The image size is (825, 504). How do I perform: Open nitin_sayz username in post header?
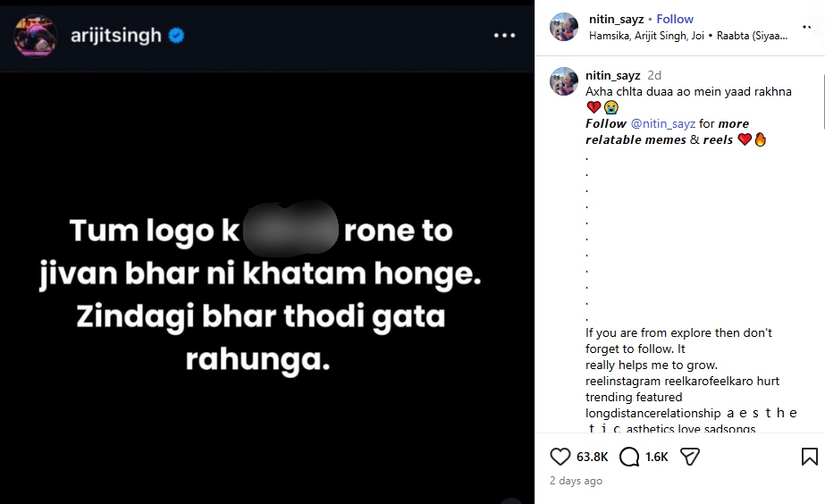[x=616, y=19]
